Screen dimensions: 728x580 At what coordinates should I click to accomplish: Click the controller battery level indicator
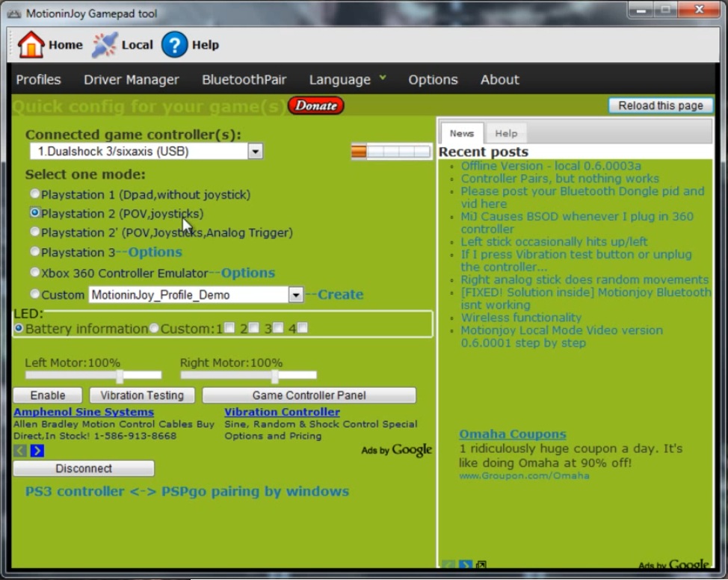(391, 152)
